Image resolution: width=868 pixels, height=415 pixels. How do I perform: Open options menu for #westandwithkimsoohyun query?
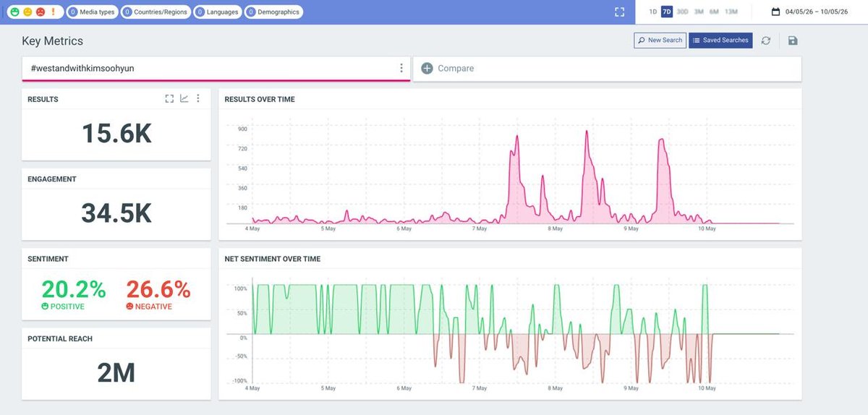401,68
